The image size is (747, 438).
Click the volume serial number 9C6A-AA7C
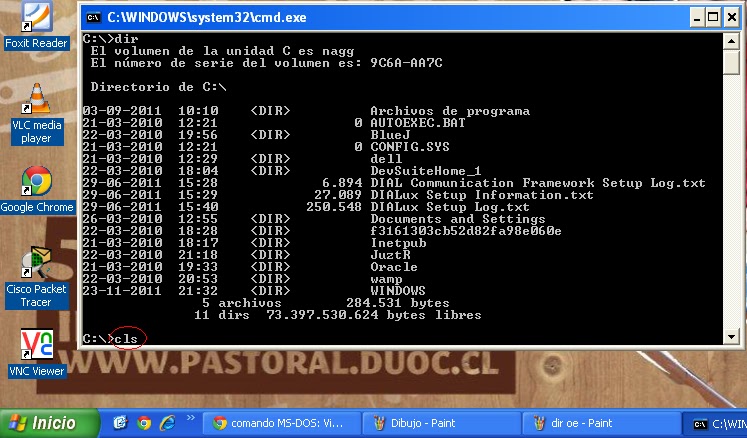click(406, 63)
